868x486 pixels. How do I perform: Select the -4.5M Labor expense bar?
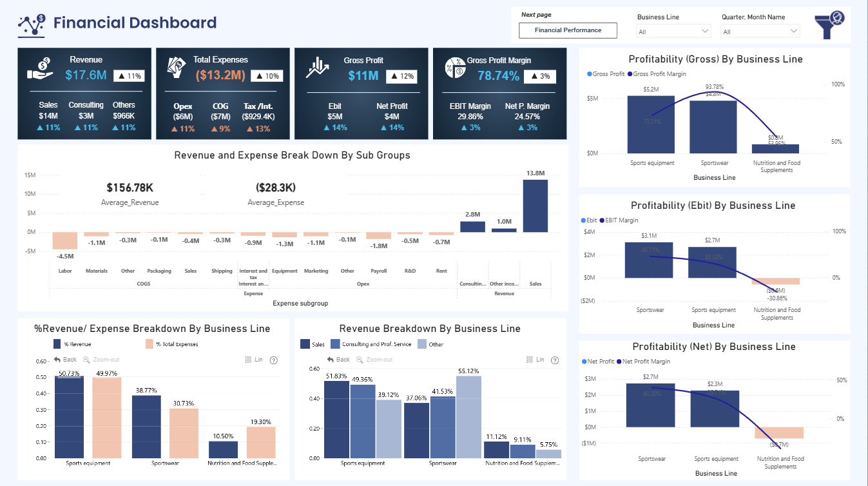pyautogui.click(x=64, y=240)
